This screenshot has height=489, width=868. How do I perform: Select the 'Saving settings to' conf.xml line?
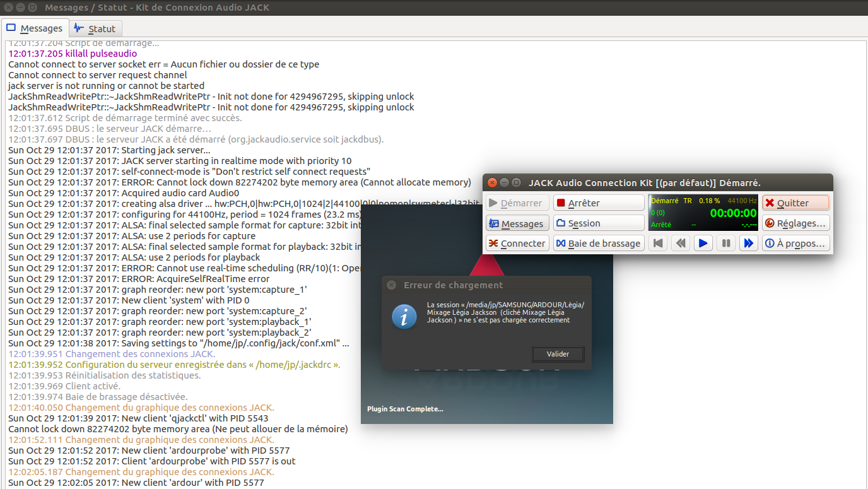[179, 343]
